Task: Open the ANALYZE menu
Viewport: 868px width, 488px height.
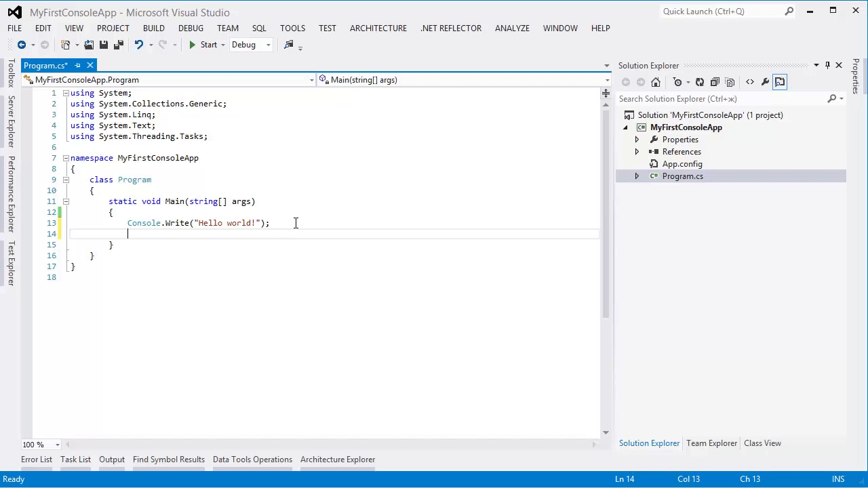Action: click(512, 28)
